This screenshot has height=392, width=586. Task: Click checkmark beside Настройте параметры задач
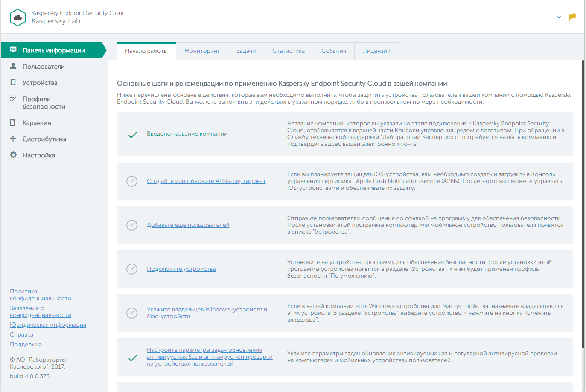[133, 358]
